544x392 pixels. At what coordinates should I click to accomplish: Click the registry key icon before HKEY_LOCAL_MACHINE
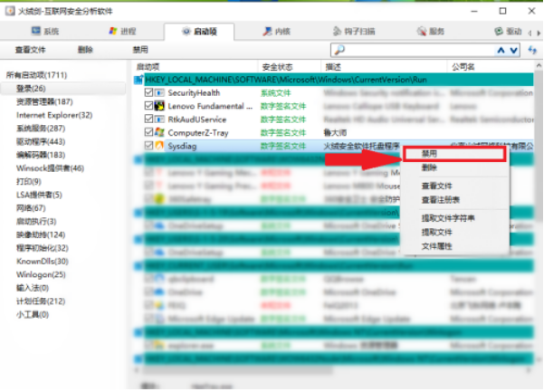(x=138, y=80)
